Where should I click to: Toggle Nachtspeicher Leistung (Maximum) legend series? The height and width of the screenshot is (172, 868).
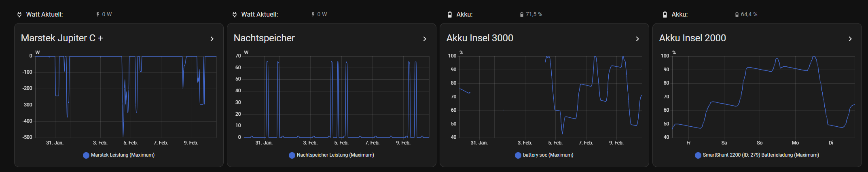point(331,155)
